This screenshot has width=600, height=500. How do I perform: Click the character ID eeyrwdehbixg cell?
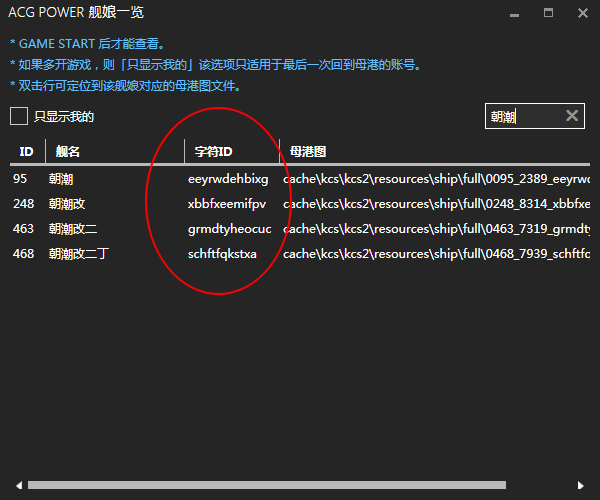pos(228,179)
